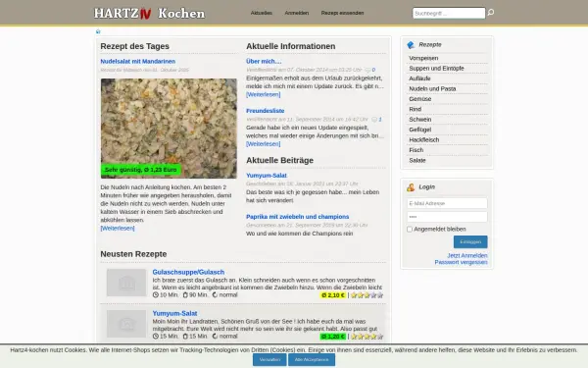Open the Über mich... post
Screen dimensions: 588x368
(x=264, y=61)
